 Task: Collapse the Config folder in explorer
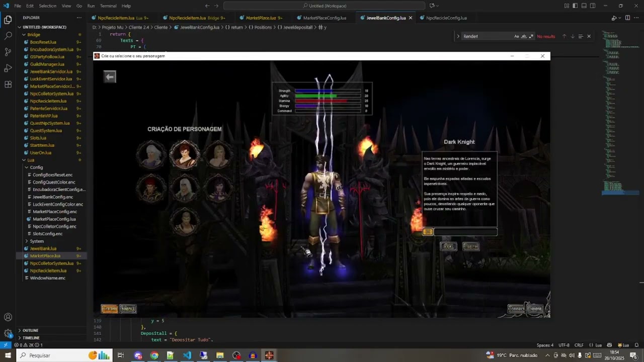coord(36,167)
